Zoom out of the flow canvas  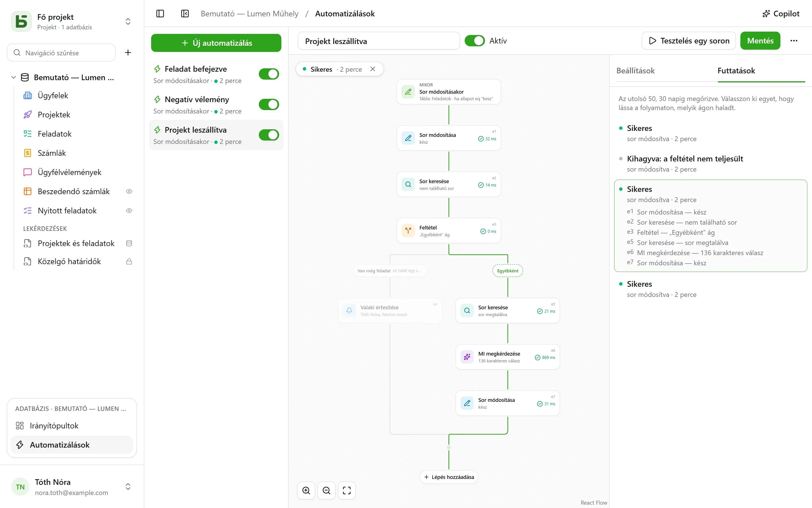coord(326,491)
